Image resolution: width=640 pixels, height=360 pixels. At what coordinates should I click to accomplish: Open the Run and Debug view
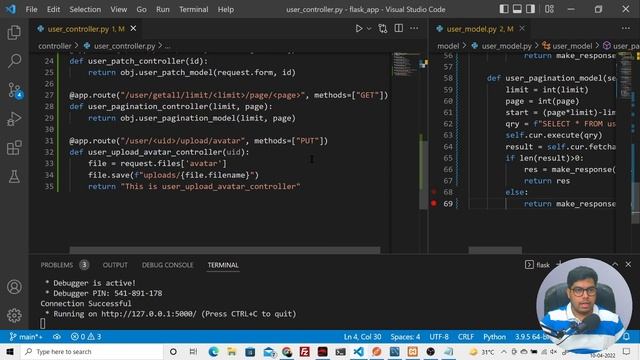pyautogui.click(x=14, y=119)
